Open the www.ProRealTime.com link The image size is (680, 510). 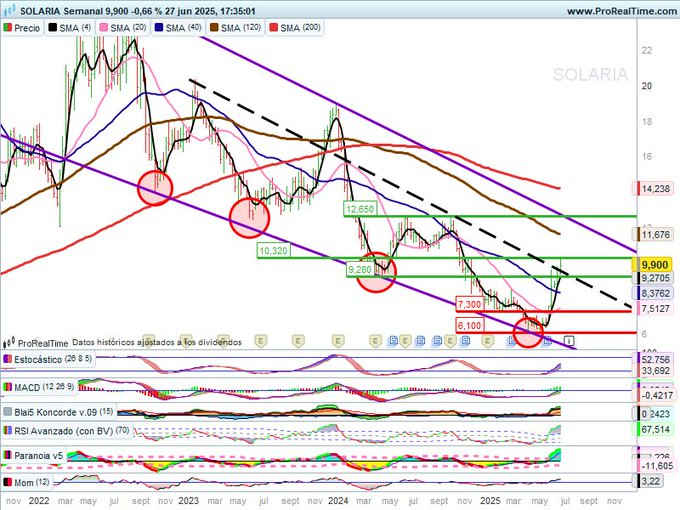tap(621, 11)
